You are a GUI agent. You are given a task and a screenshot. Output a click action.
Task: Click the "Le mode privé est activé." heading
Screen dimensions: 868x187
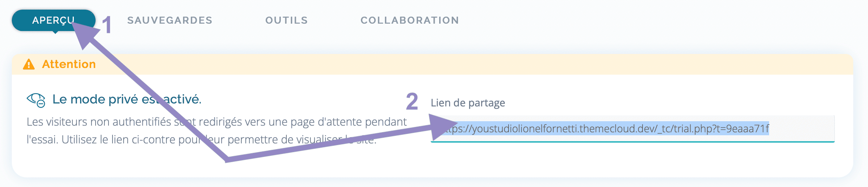pos(127,99)
